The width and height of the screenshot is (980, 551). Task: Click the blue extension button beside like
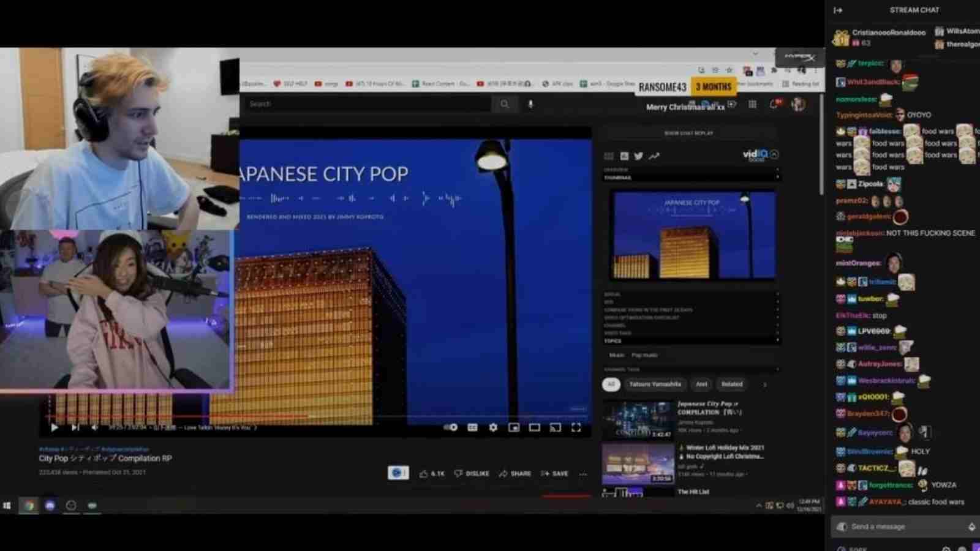click(x=398, y=473)
